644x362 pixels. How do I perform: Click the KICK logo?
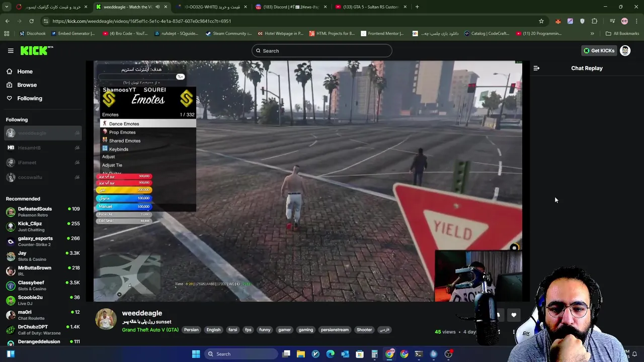pyautogui.click(x=37, y=50)
